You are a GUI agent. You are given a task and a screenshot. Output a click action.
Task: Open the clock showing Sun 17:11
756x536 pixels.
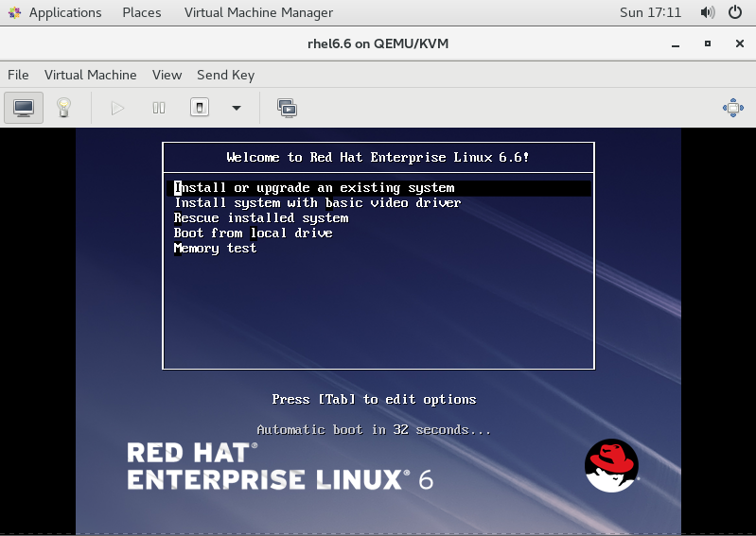point(650,12)
